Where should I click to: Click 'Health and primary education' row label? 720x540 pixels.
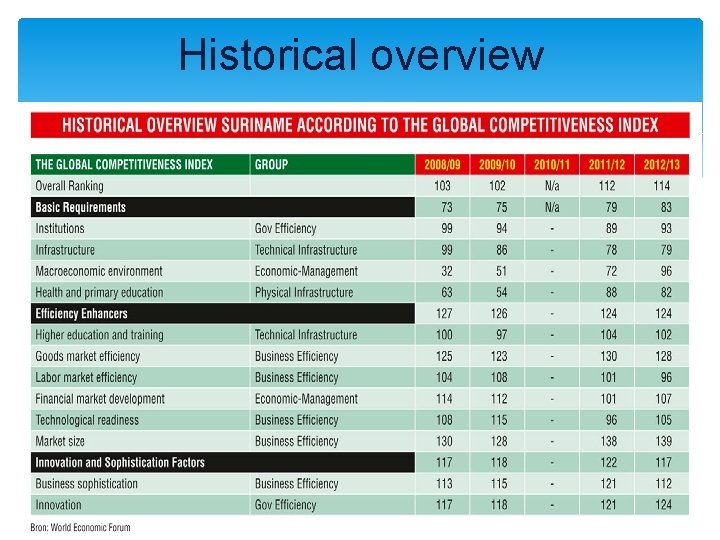(99, 292)
